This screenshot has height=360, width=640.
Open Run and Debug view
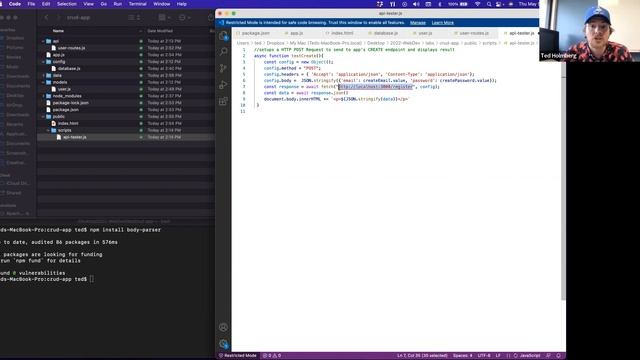223,84
